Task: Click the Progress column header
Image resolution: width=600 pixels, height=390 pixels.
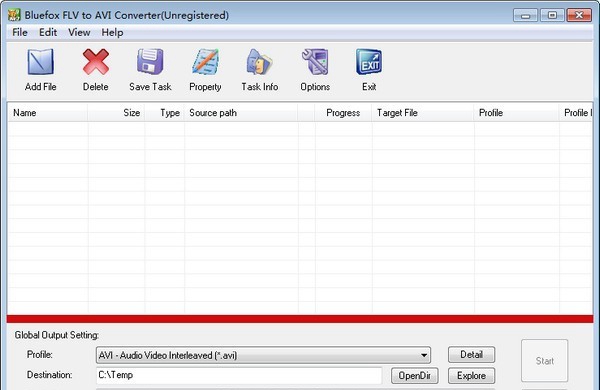Action: pyautogui.click(x=343, y=113)
